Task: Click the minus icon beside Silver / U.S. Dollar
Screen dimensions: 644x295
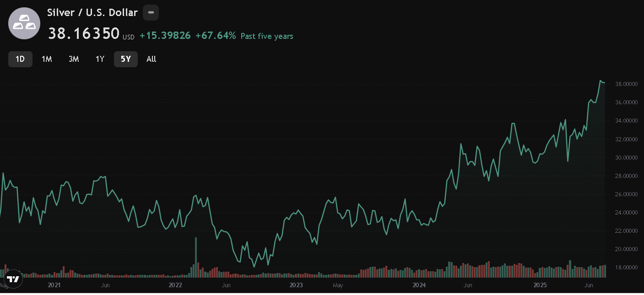Action: [x=151, y=12]
